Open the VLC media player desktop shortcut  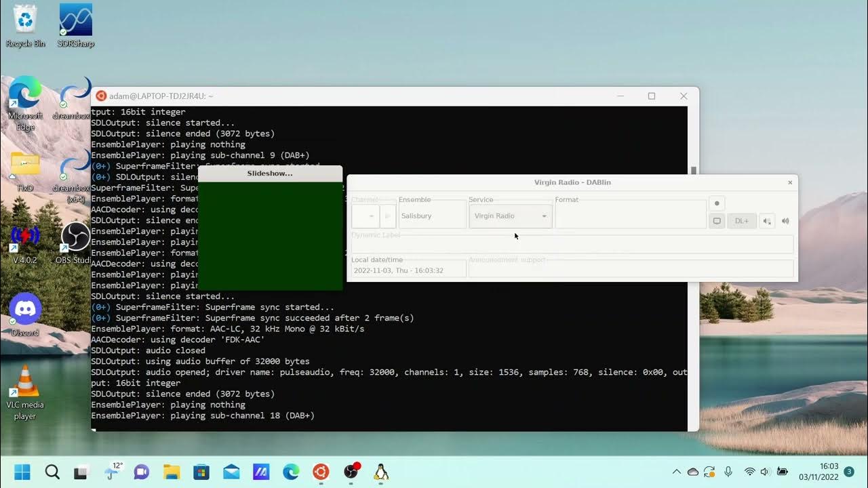25,392
